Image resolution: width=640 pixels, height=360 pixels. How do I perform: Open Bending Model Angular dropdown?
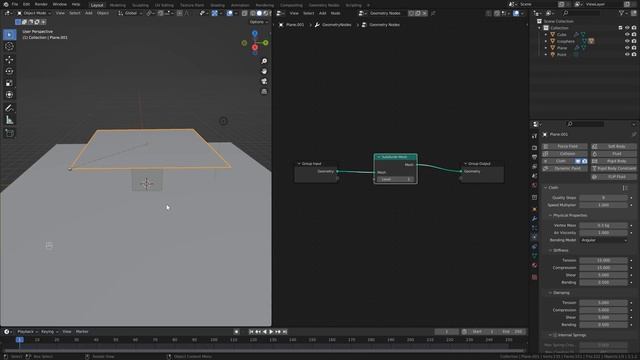(x=603, y=240)
